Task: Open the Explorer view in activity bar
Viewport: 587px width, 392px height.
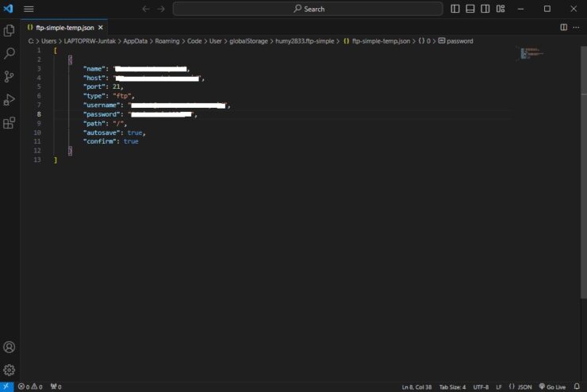Action: [9, 31]
